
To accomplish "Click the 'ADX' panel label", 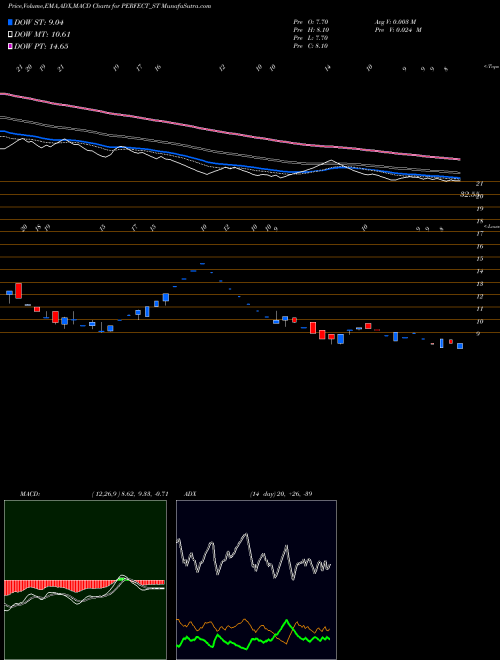I will (190, 494).
